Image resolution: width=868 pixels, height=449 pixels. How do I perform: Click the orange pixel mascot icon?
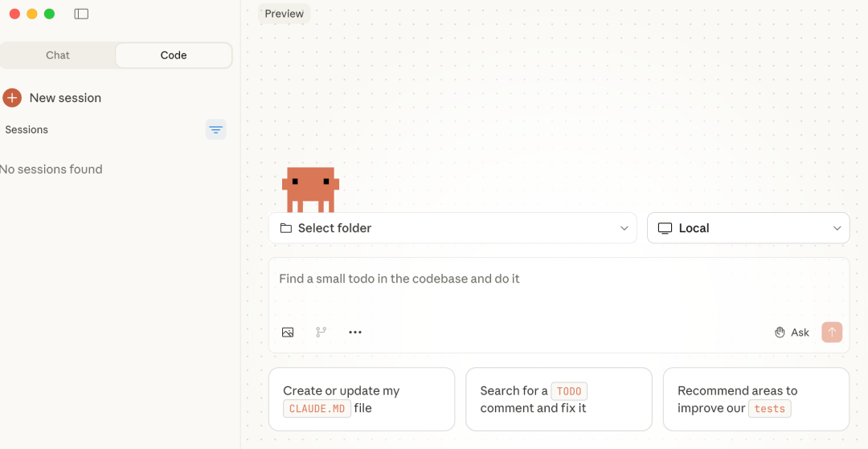310,189
